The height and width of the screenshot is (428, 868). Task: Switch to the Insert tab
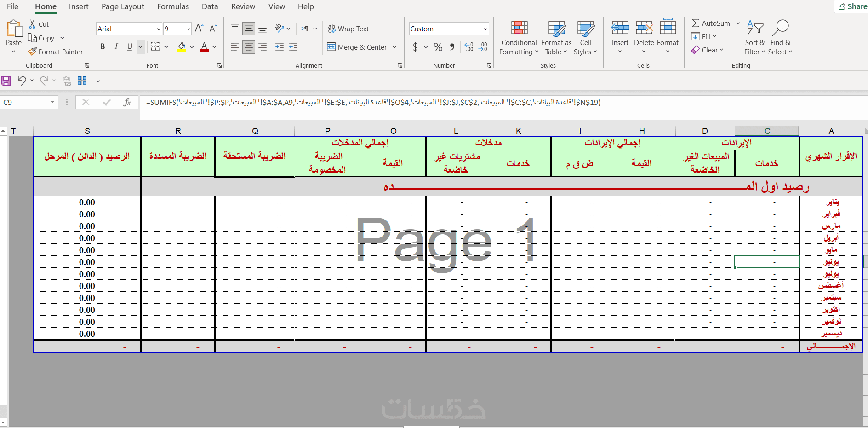(x=79, y=6)
